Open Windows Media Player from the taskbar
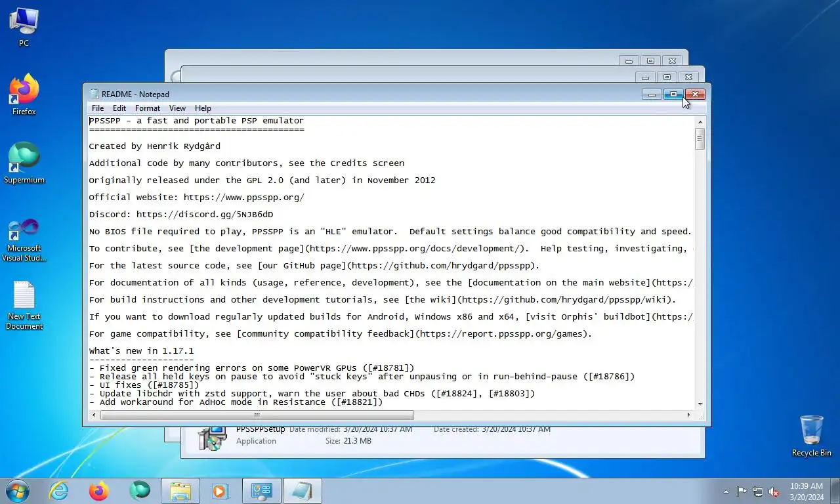 click(x=220, y=491)
